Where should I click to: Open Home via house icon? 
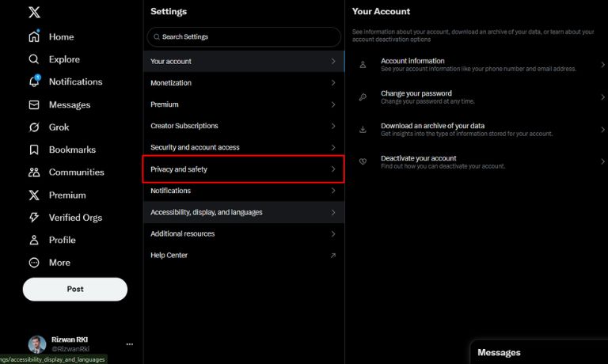coord(34,36)
